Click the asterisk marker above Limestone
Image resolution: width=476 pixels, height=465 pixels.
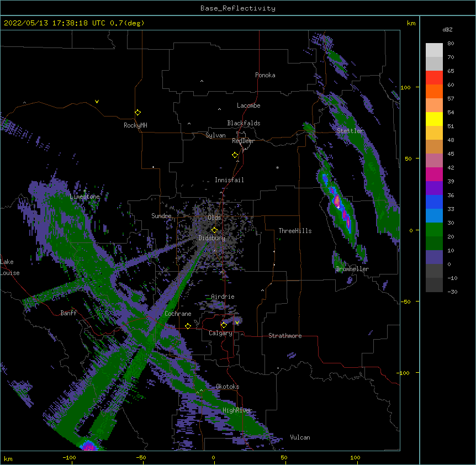coord(84,191)
